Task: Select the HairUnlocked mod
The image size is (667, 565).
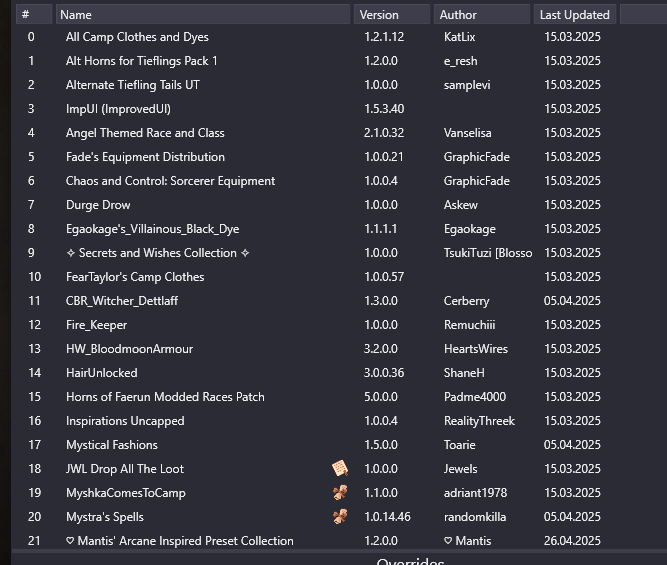Action: tap(339, 373)
